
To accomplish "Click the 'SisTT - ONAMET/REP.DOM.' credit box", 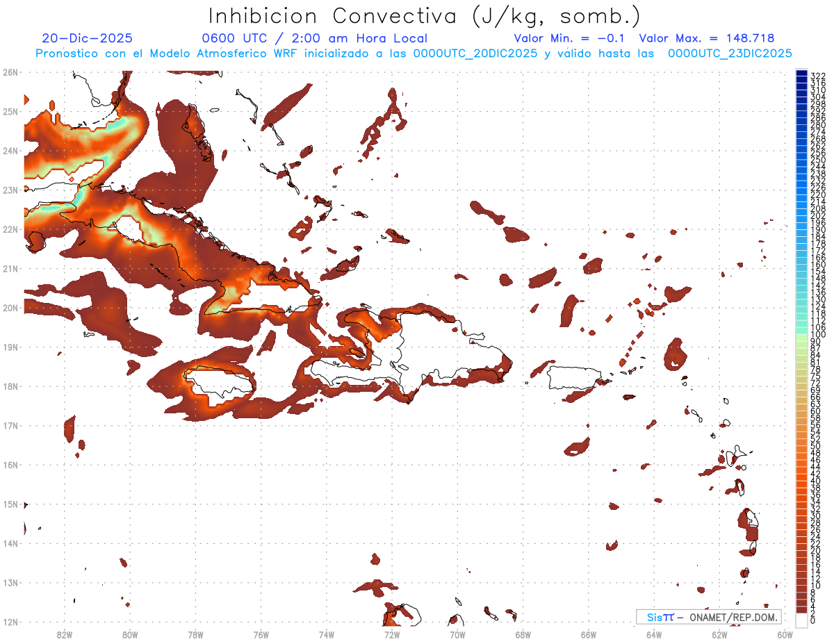I will (x=708, y=617).
